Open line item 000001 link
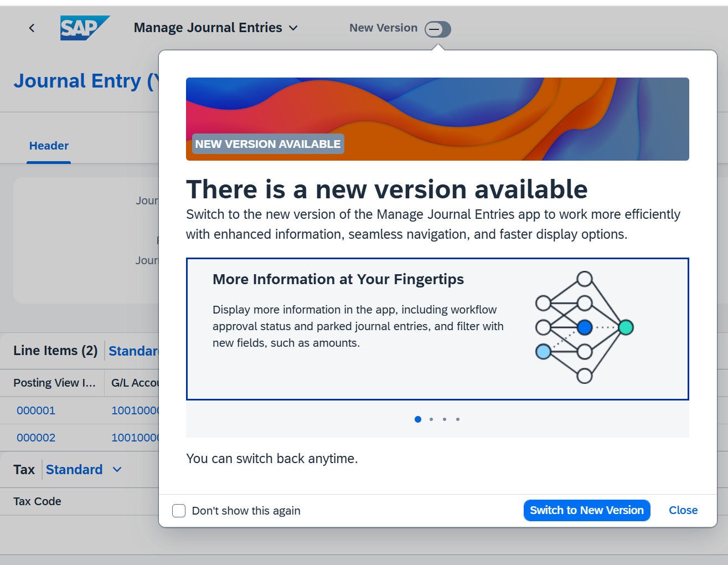 point(36,410)
